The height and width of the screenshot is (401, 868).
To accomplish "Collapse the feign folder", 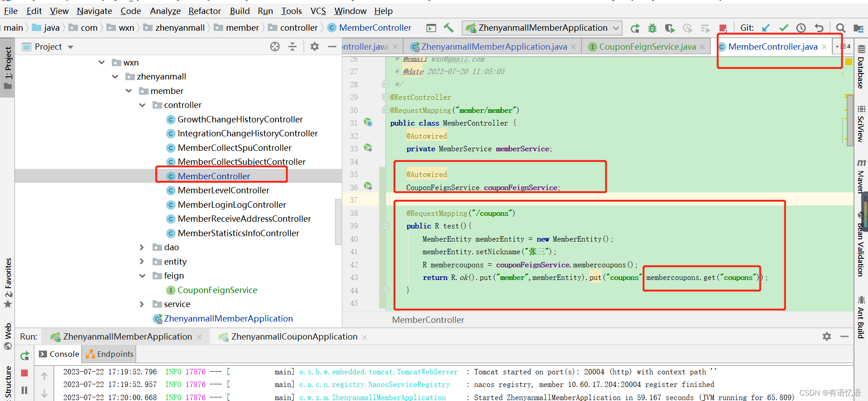I will pos(142,276).
